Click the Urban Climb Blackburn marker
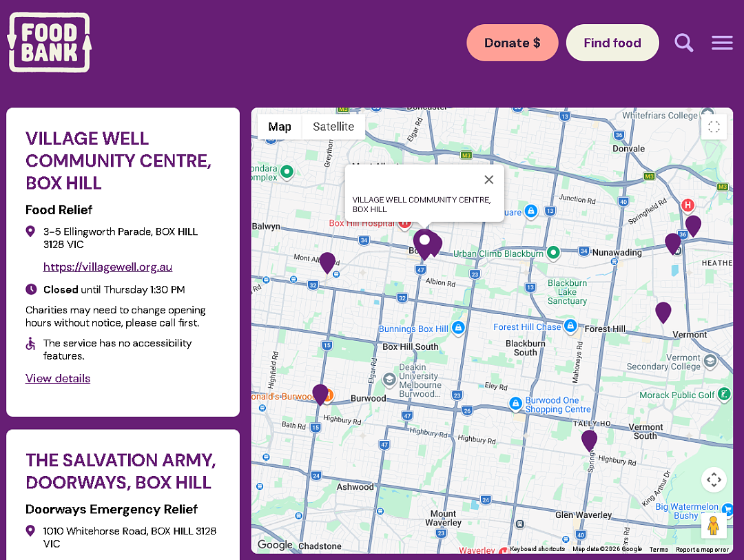Viewport: 744px width, 560px height. [552, 253]
